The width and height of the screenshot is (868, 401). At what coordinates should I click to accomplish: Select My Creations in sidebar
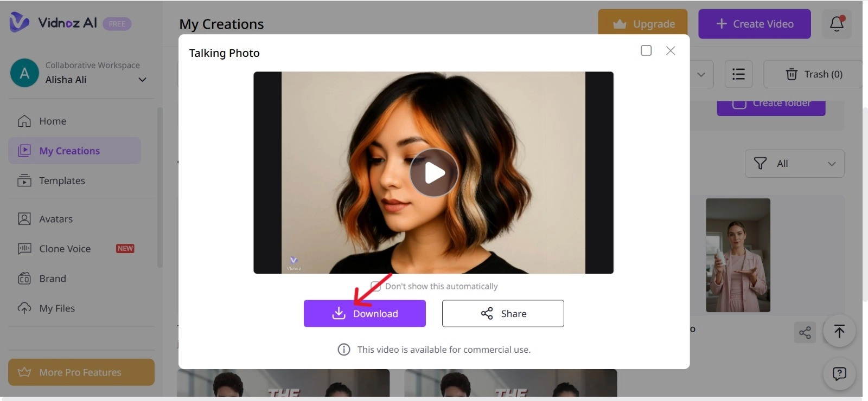[74, 151]
